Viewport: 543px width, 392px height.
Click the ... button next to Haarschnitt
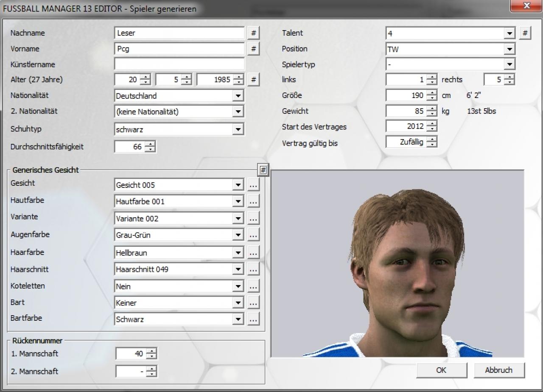[253, 269]
